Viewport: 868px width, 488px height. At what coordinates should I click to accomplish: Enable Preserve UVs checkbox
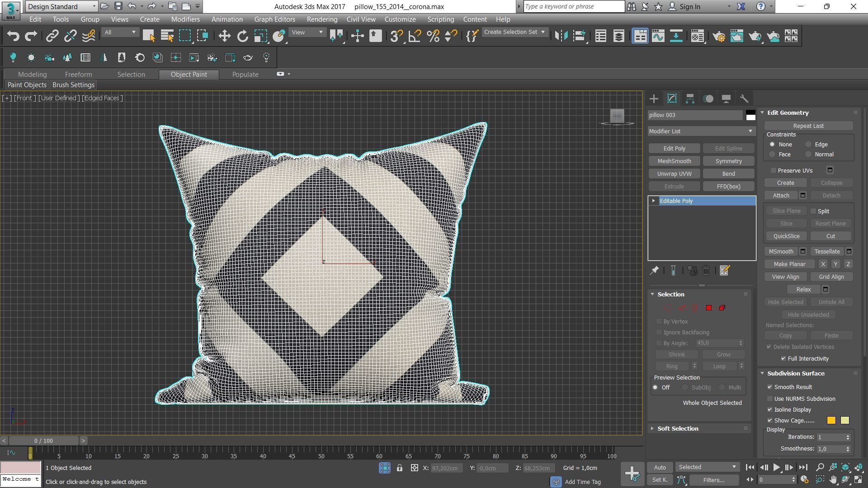tap(774, 171)
